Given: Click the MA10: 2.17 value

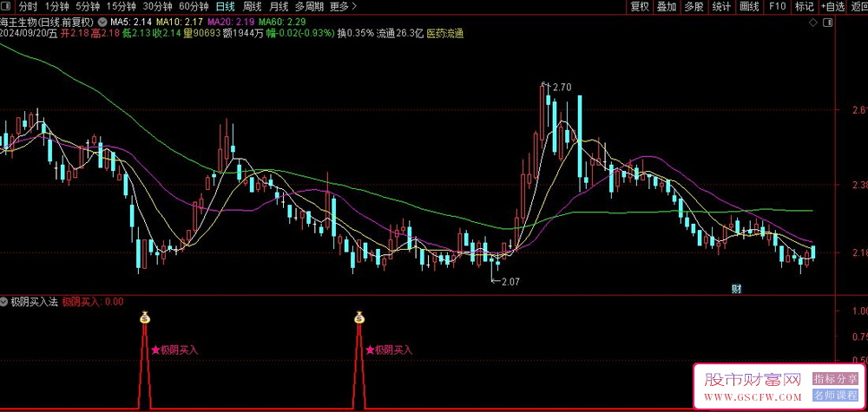Looking at the screenshot, I should coord(180,23).
